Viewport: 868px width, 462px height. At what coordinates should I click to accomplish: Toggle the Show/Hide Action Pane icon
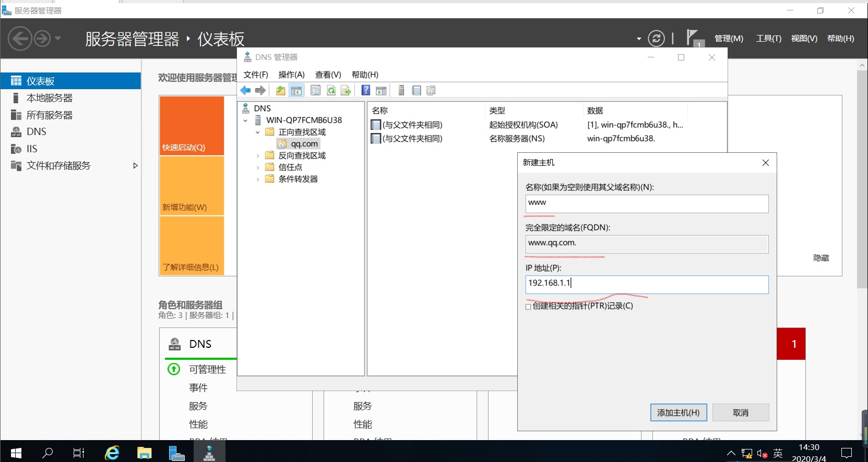382,91
